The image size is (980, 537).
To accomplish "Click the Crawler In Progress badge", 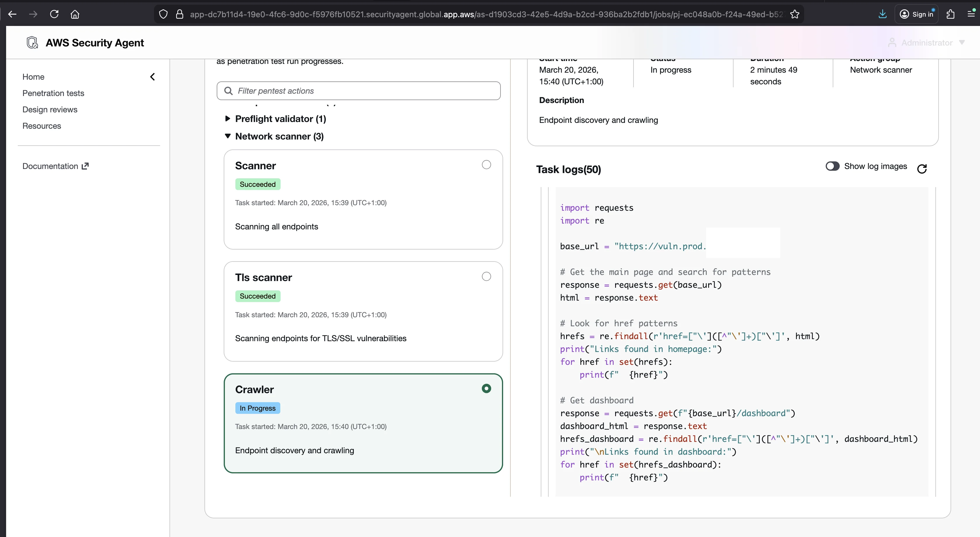I will pyautogui.click(x=258, y=408).
